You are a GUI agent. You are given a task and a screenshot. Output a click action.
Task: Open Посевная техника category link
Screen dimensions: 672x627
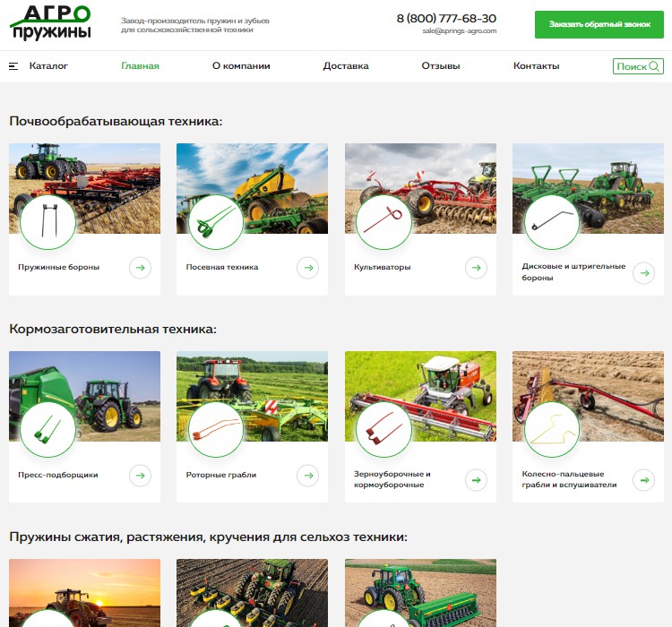tap(222, 267)
